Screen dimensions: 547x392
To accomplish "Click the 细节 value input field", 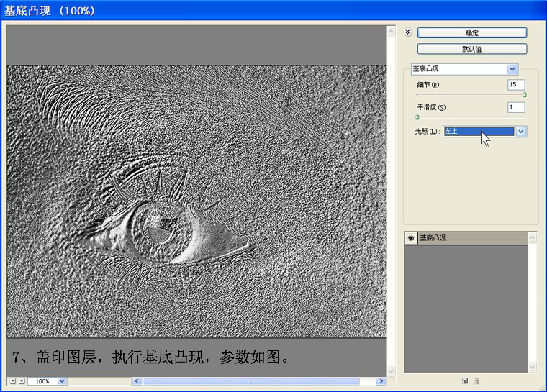I will tap(516, 84).
